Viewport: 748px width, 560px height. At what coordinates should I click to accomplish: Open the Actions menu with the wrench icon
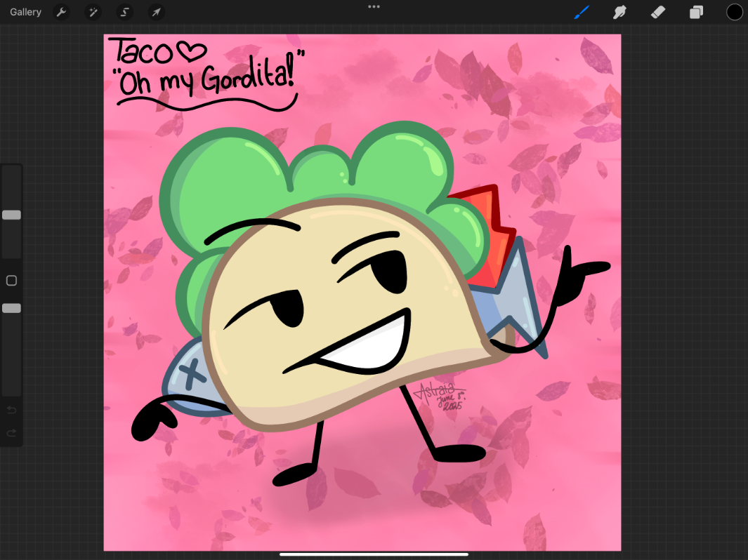61,12
